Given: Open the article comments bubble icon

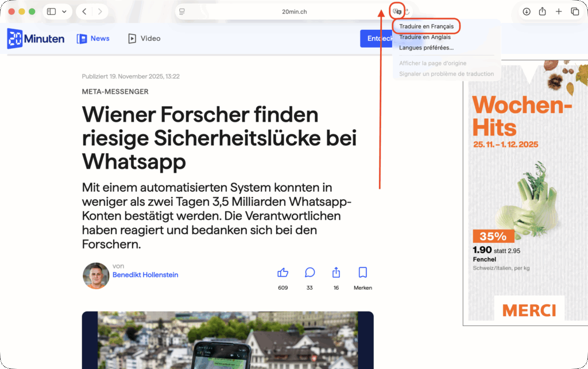Looking at the screenshot, I should [x=310, y=273].
